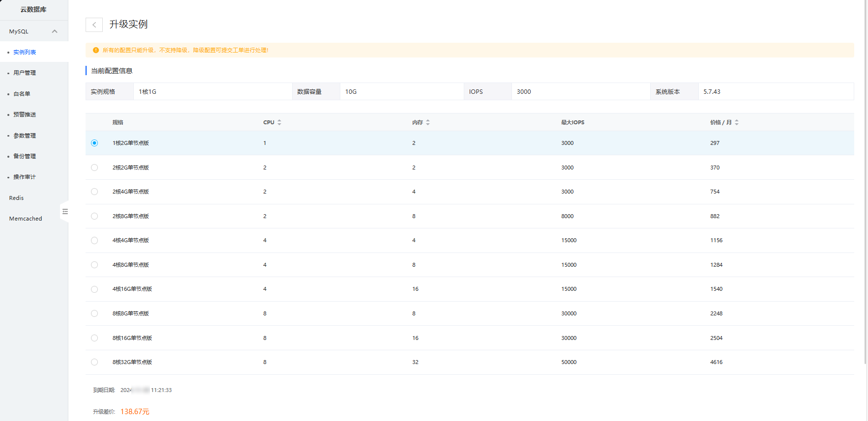868x421 pixels.
Task: Select the 2核4G单节点版 plan
Action: [x=94, y=192]
